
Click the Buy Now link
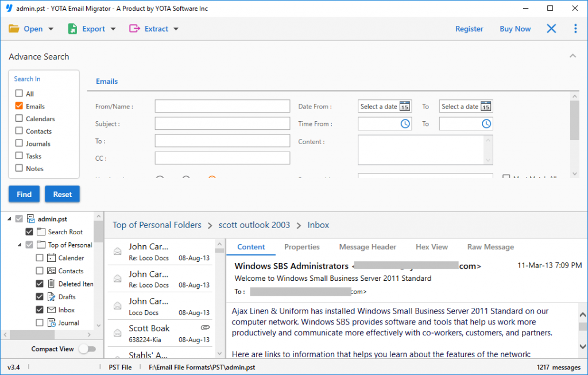click(x=515, y=29)
